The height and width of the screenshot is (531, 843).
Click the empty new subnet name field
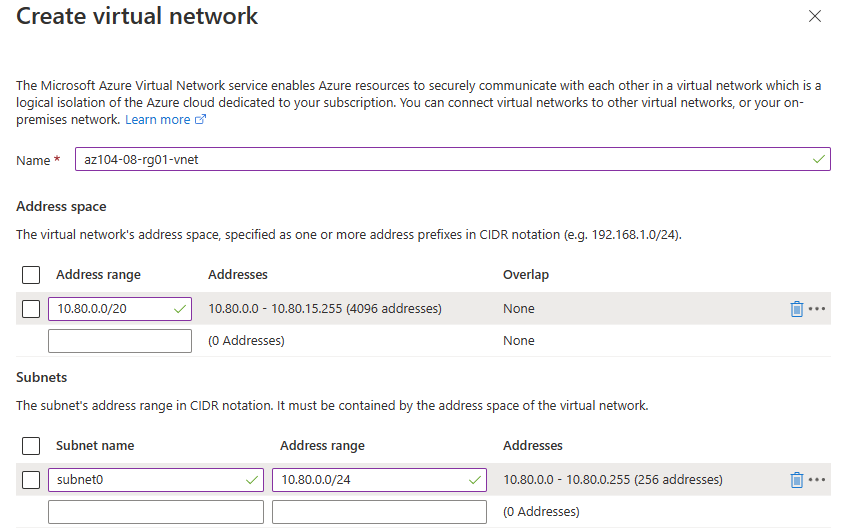[156, 512]
